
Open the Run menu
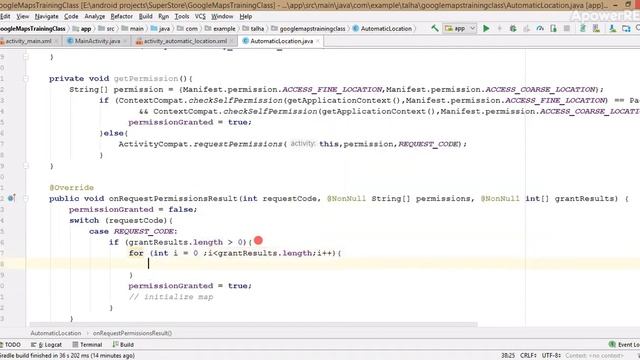164,16
